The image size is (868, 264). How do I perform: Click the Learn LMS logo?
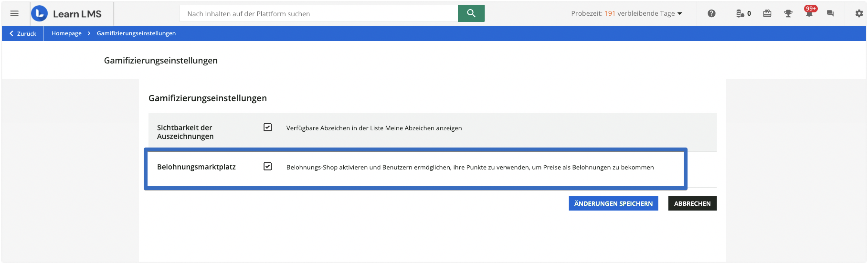[66, 13]
